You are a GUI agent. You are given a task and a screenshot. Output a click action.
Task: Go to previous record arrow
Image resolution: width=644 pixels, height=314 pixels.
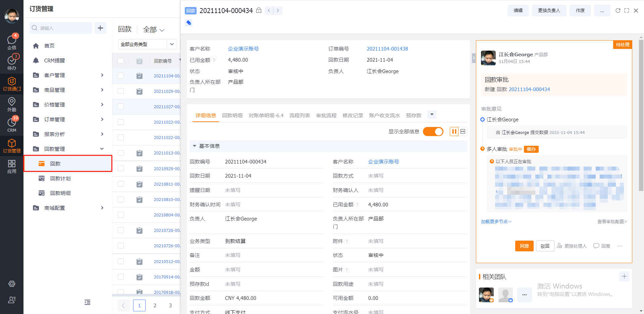(x=269, y=11)
